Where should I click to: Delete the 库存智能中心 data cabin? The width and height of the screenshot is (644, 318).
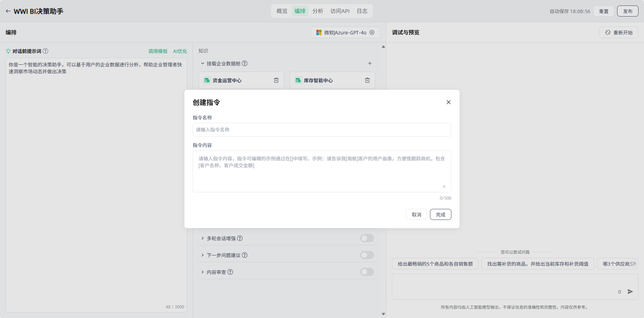point(367,80)
